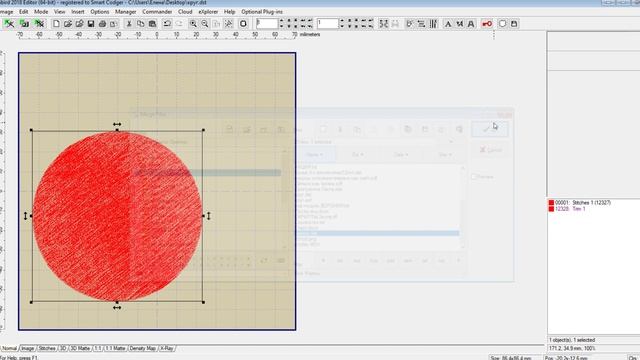Click the icon right of the Print icon
The height and width of the screenshot is (360, 640).
pyautogui.click(x=113, y=24)
